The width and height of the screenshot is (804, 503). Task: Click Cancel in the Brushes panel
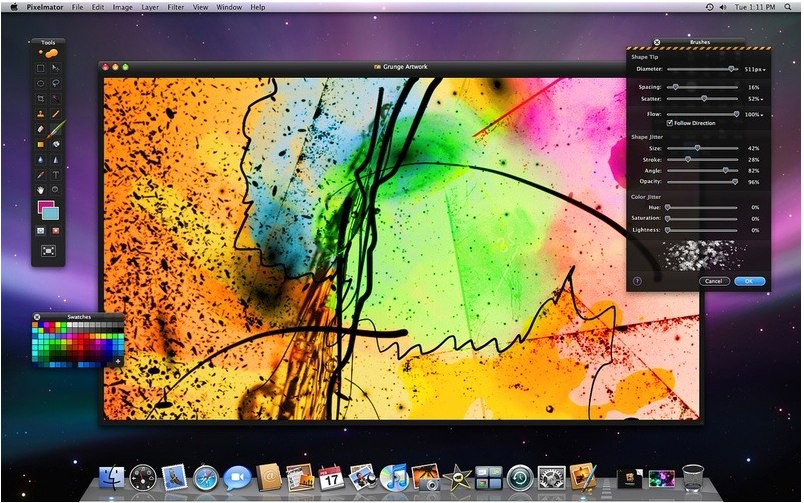714,281
